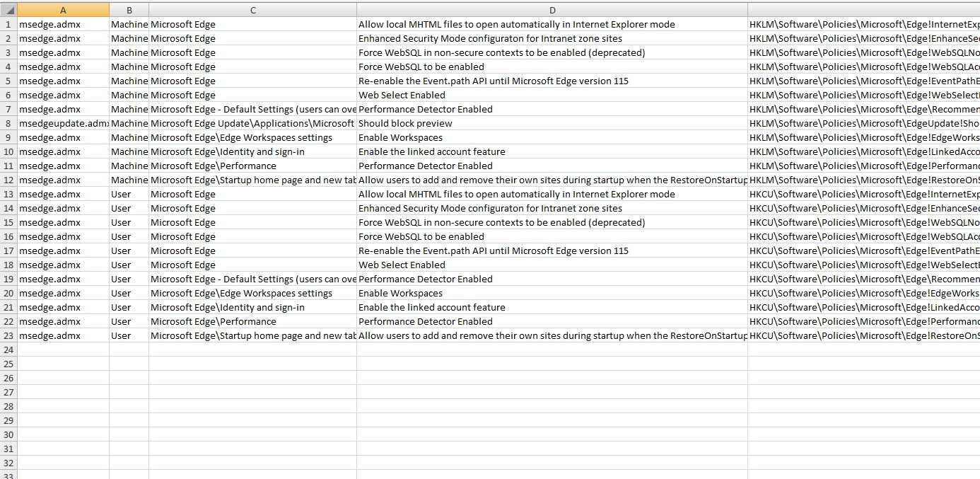Screen dimensions: 980x479
Task: Click 'Force WebSQL in non-secure contexts' in row 15
Action: [552, 222]
